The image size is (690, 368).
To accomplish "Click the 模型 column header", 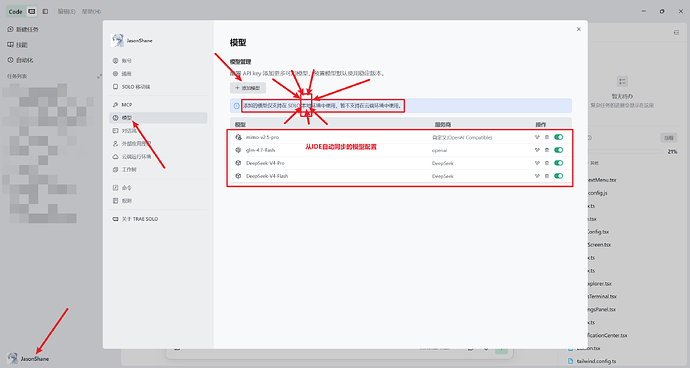I will pos(240,125).
